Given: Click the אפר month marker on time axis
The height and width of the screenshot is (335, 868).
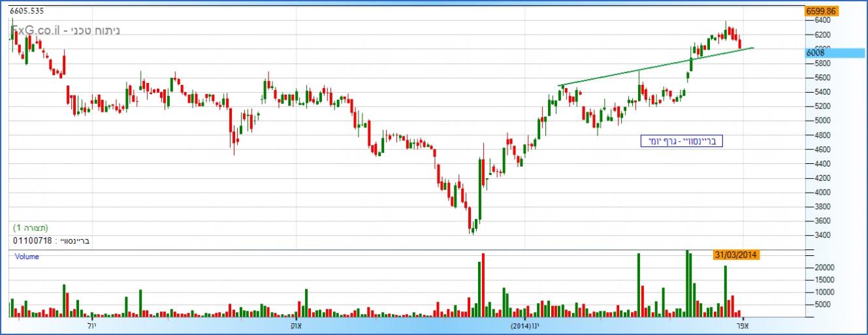Looking at the screenshot, I should (743, 325).
